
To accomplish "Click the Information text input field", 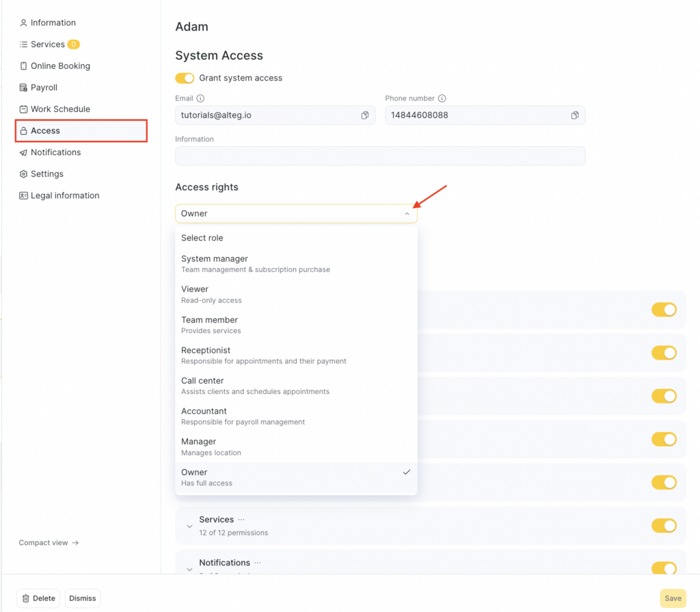I will 380,156.
